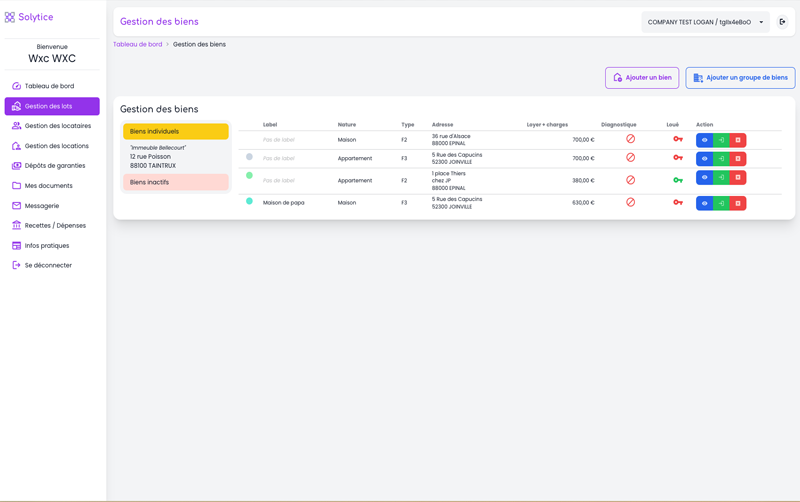Click the blue eye button for Maison de papa
Viewport: 800px width, 502px height.
[x=704, y=203]
